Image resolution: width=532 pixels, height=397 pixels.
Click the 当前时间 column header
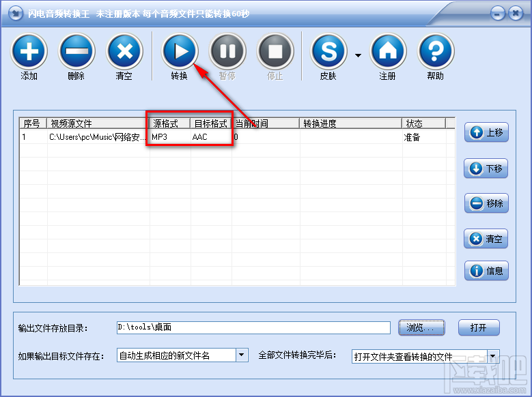click(x=266, y=123)
